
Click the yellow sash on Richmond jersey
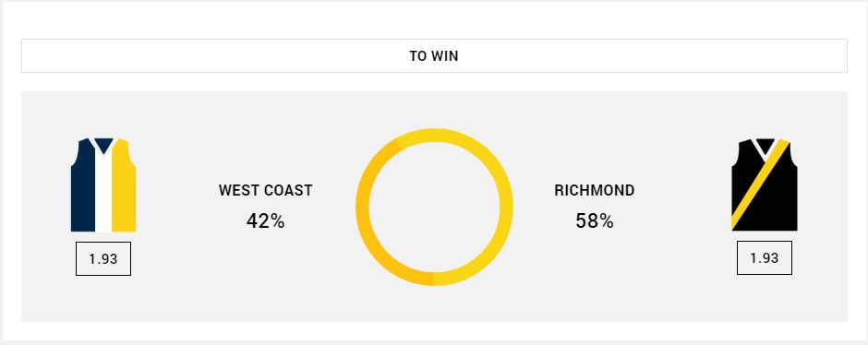coord(759,185)
